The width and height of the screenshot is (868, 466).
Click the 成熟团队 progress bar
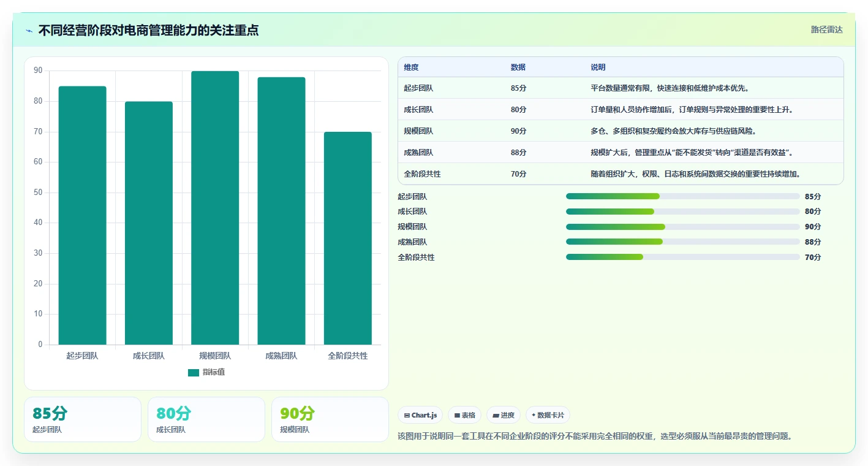click(683, 242)
